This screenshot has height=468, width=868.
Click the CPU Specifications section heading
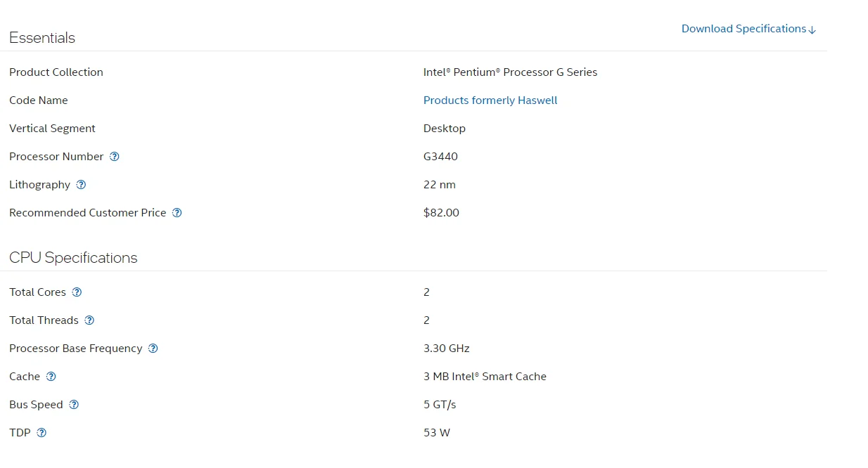(x=73, y=258)
